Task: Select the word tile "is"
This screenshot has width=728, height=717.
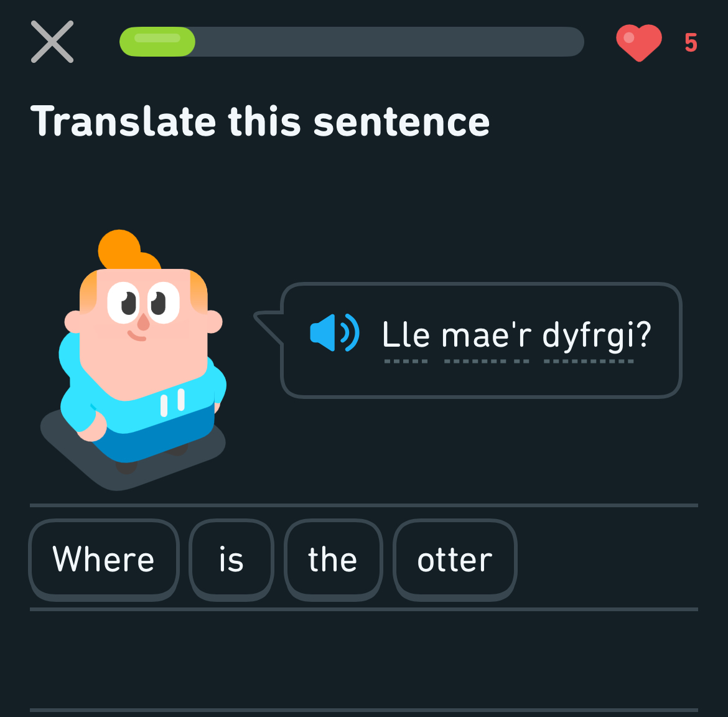Action: pos(231,559)
